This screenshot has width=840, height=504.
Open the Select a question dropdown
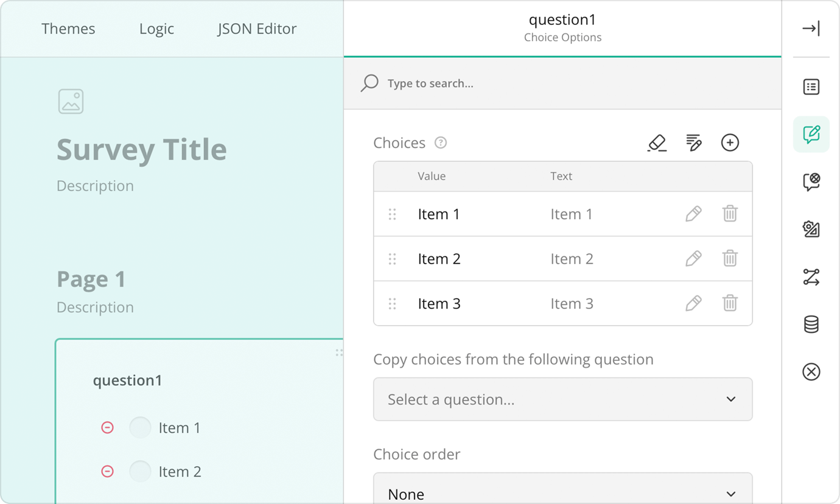coord(562,399)
